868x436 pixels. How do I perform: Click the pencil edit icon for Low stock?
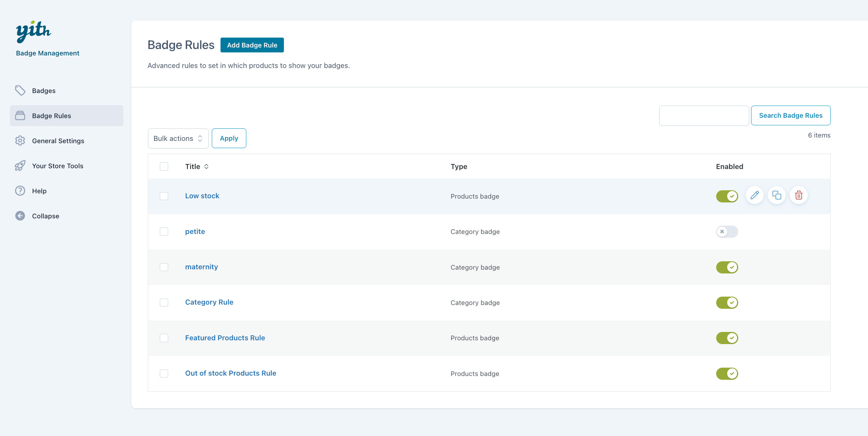pyautogui.click(x=755, y=195)
